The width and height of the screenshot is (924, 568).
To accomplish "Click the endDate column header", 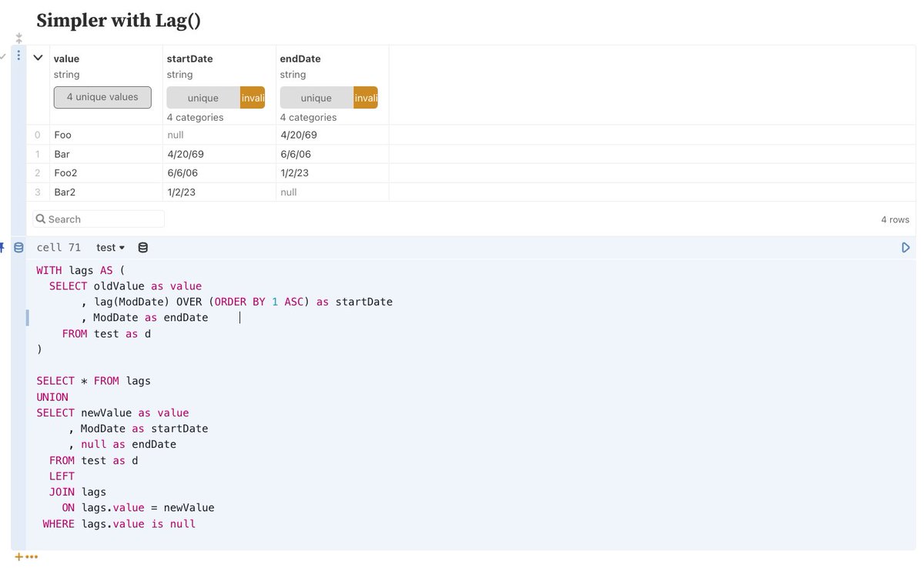I will (x=300, y=58).
